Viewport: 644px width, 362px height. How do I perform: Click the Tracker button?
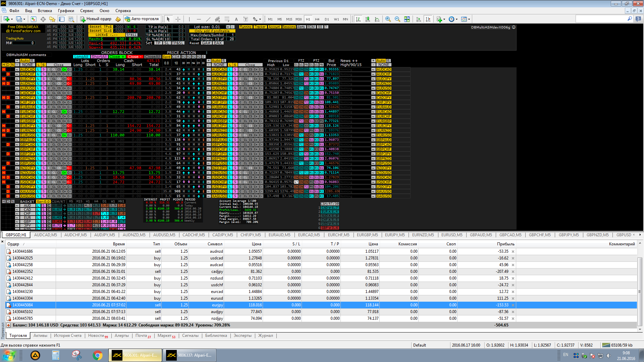click(x=260, y=27)
